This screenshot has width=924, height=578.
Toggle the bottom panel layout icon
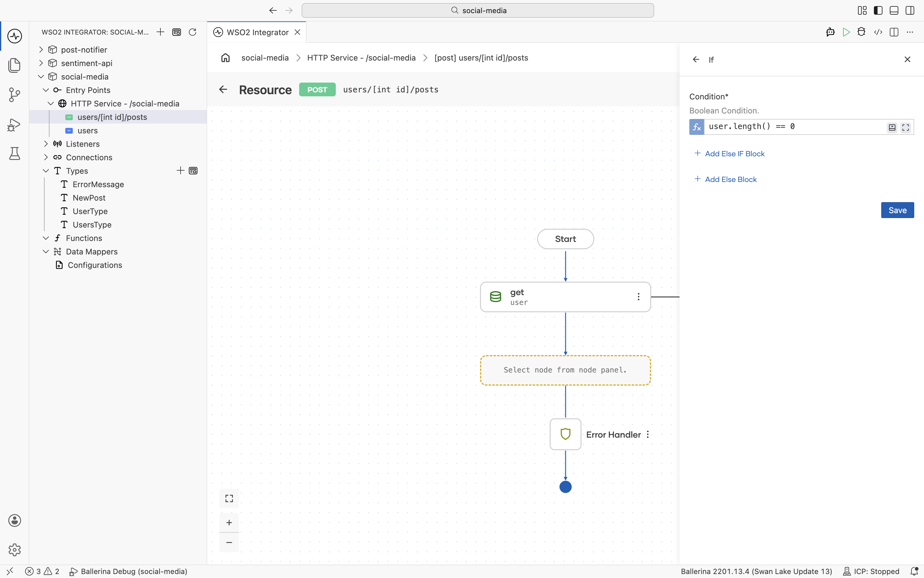click(894, 10)
